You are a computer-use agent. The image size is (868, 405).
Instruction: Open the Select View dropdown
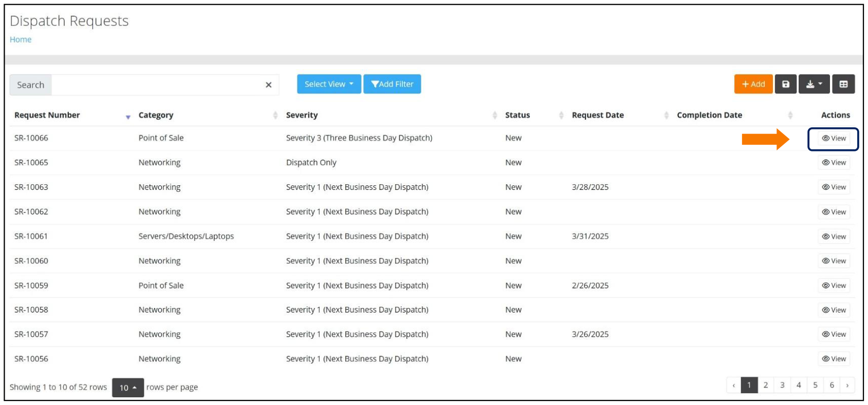point(329,84)
